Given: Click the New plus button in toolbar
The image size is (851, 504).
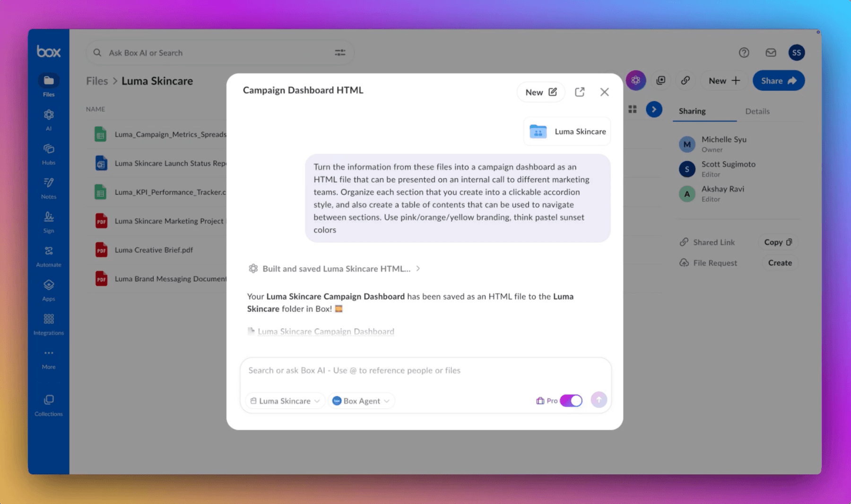Looking at the screenshot, I should coord(724,80).
